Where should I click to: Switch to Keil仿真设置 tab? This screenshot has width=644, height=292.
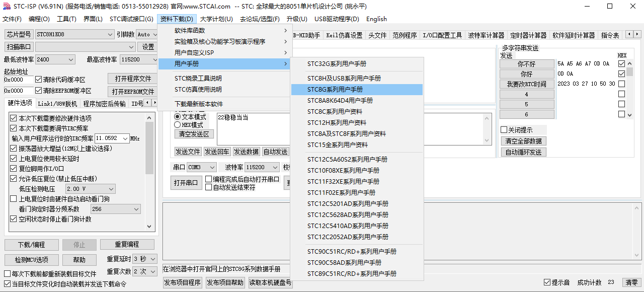click(x=344, y=35)
